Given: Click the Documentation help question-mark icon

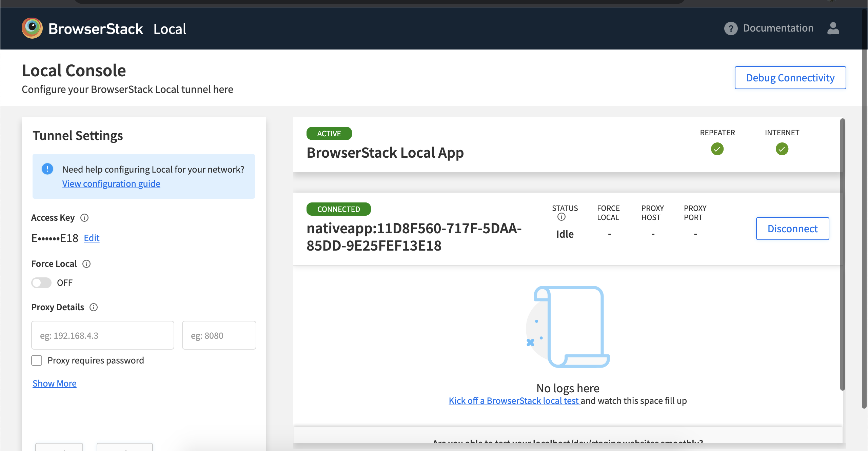Looking at the screenshot, I should coord(731,28).
